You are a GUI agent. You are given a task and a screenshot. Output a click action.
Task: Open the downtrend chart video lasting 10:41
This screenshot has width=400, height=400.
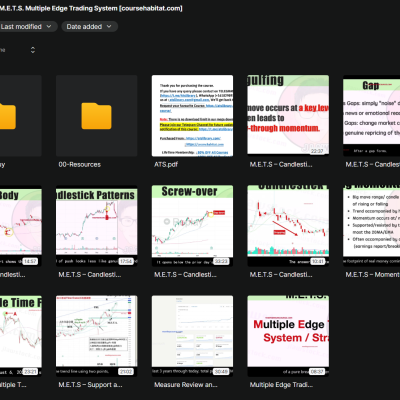[x=288, y=226]
